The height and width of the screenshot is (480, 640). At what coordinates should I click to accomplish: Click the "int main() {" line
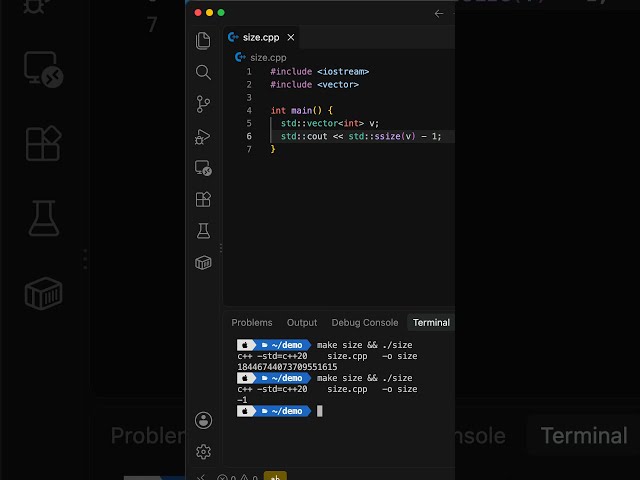tap(302, 110)
